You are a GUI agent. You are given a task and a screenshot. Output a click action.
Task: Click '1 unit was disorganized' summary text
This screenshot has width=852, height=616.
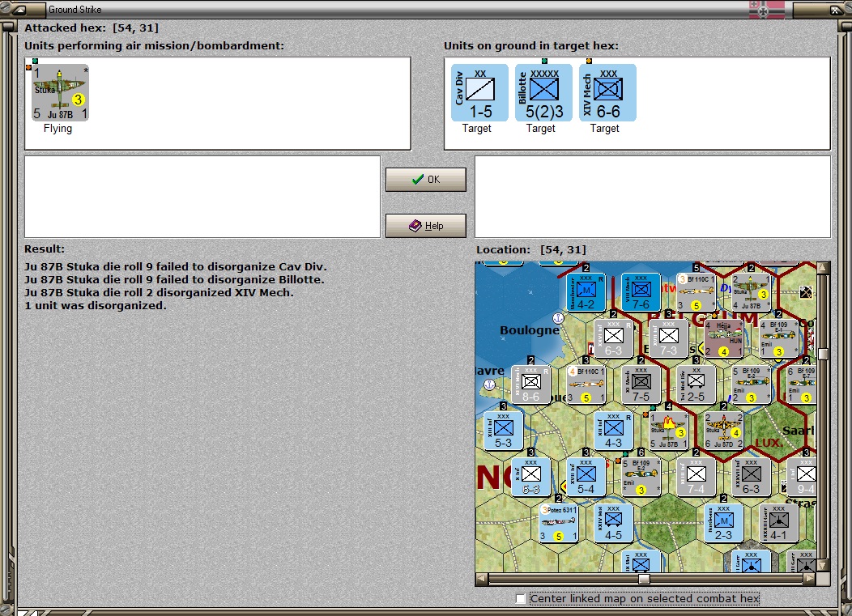point(95,305)
